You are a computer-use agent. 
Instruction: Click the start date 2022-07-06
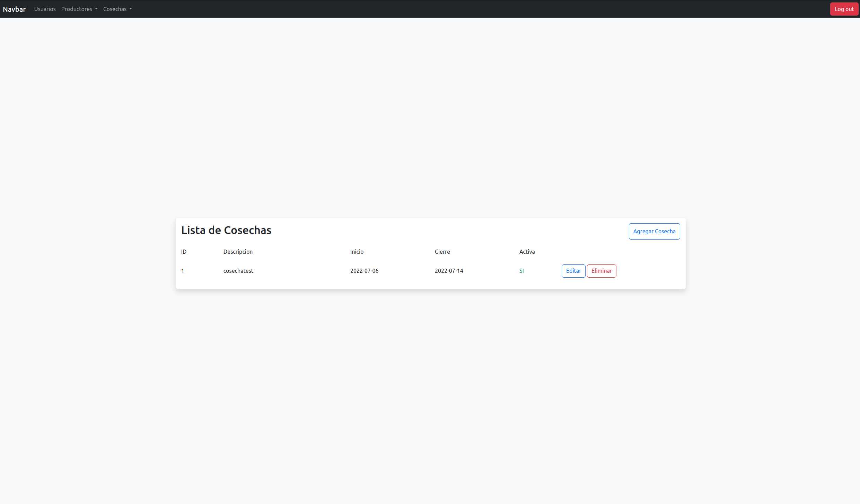pos(364,271)
